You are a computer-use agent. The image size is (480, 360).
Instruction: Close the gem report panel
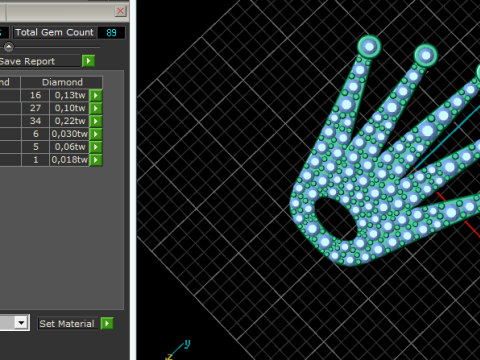[x=120, y=11]
